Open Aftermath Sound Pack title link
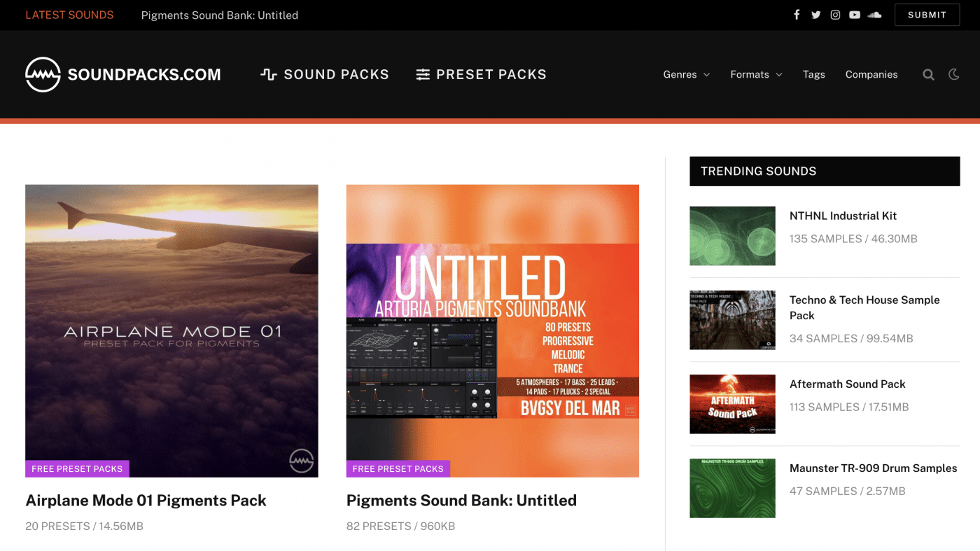Viewport: 980px width, 551px height. [x=847, y=384]
